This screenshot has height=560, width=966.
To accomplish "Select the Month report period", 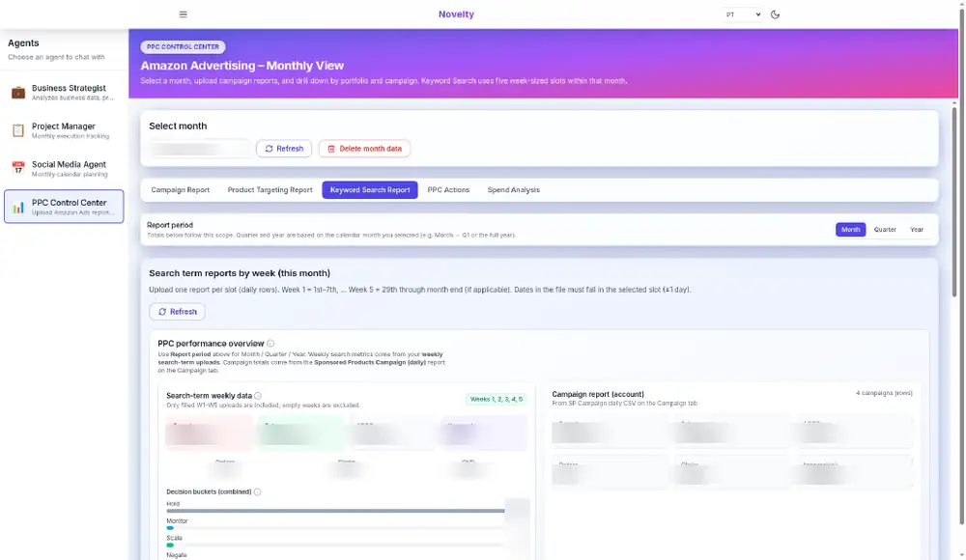I will point(850,229).
